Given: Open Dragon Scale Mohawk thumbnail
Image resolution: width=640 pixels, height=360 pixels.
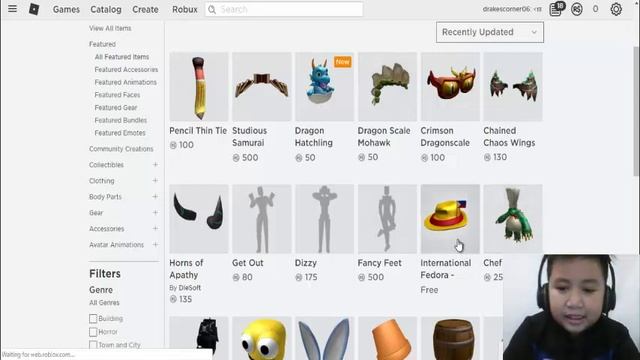Looking at the screenshot, I should tap(387, 87).
